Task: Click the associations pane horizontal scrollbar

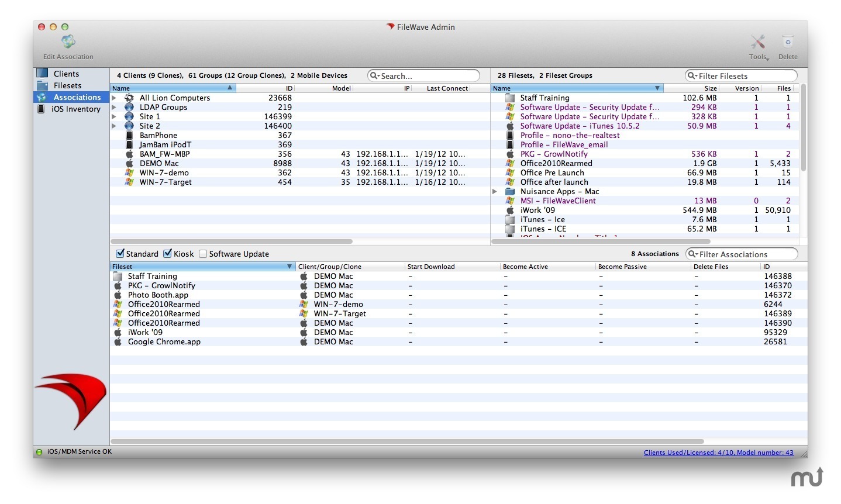Action: 408,441
